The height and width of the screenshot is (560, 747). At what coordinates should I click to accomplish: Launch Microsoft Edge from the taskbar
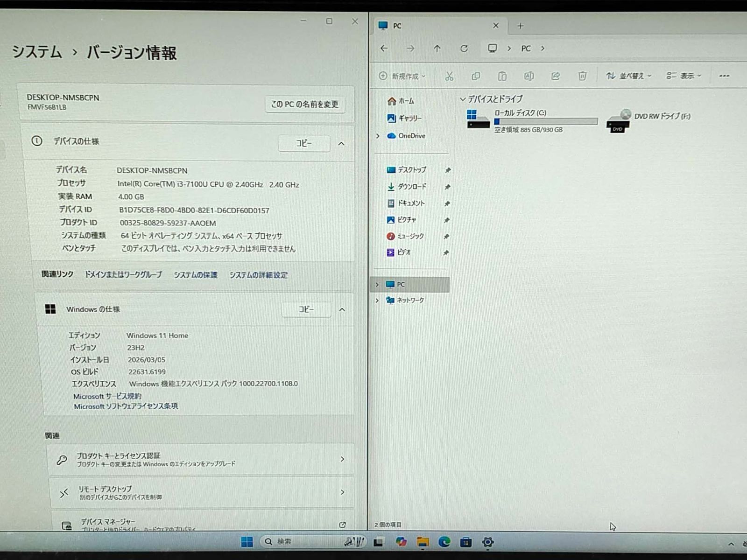(x=444, y=541)
